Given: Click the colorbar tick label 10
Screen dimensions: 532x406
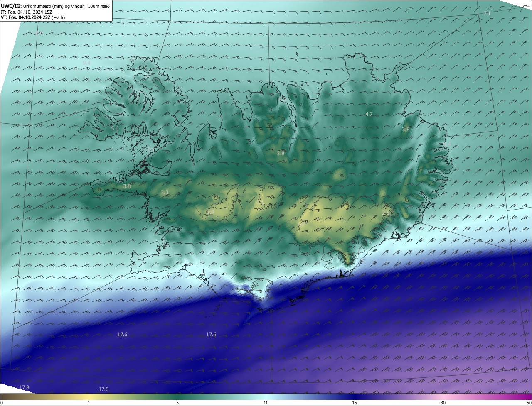Looking at the screenshot, I should [x=266, y=403].
